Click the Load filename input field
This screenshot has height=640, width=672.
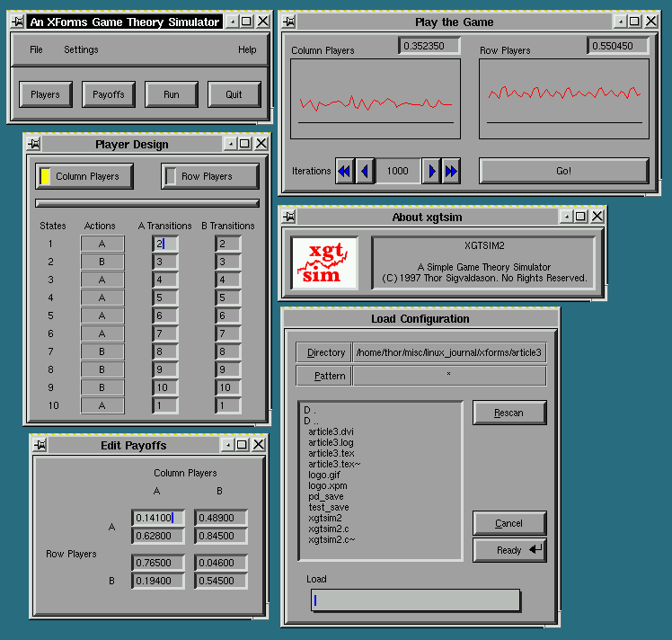415,600
